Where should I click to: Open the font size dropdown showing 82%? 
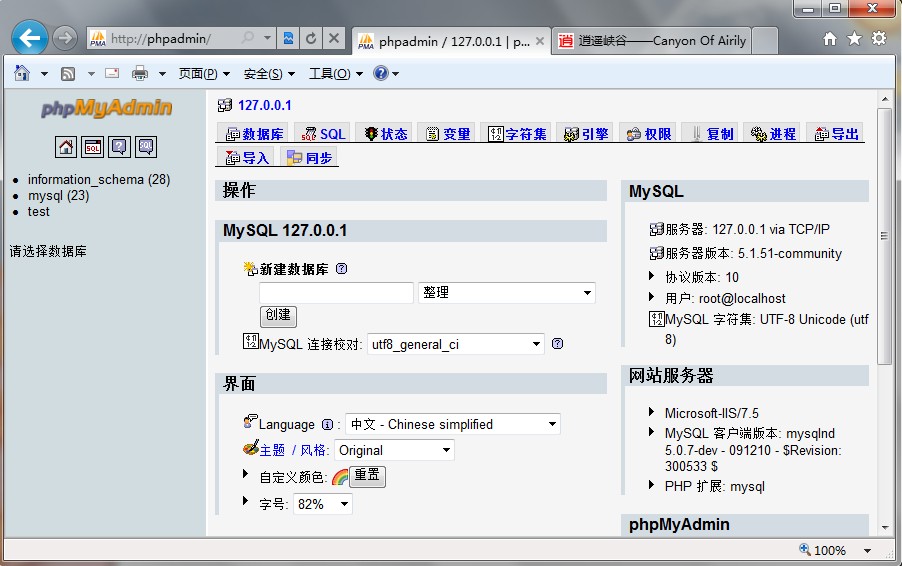tap(323, 504)
